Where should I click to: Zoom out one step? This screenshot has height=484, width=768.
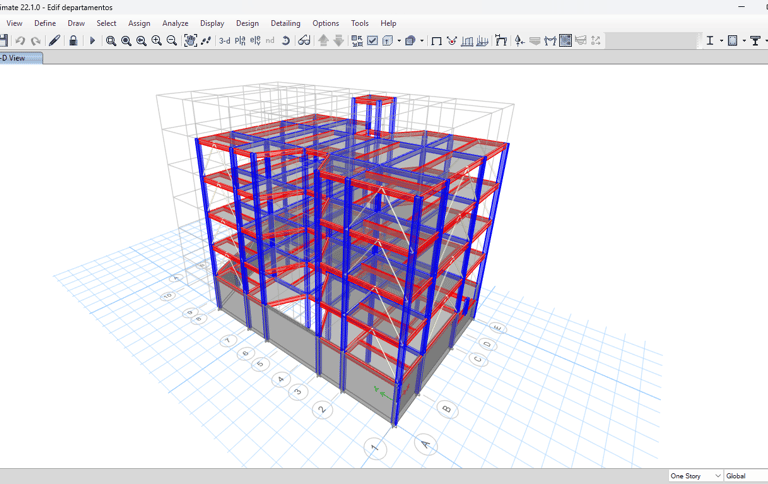pyautogui.click(x=172, y=41)
